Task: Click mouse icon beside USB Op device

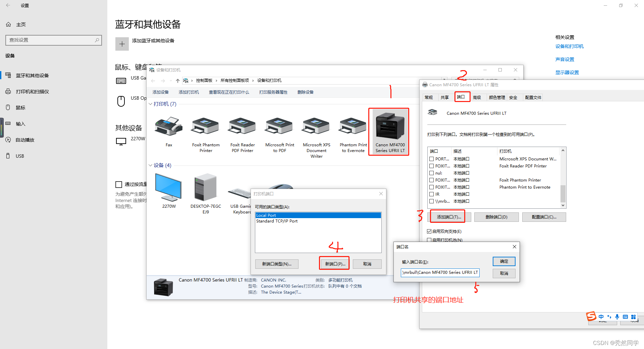Action: tap(121, 101)
